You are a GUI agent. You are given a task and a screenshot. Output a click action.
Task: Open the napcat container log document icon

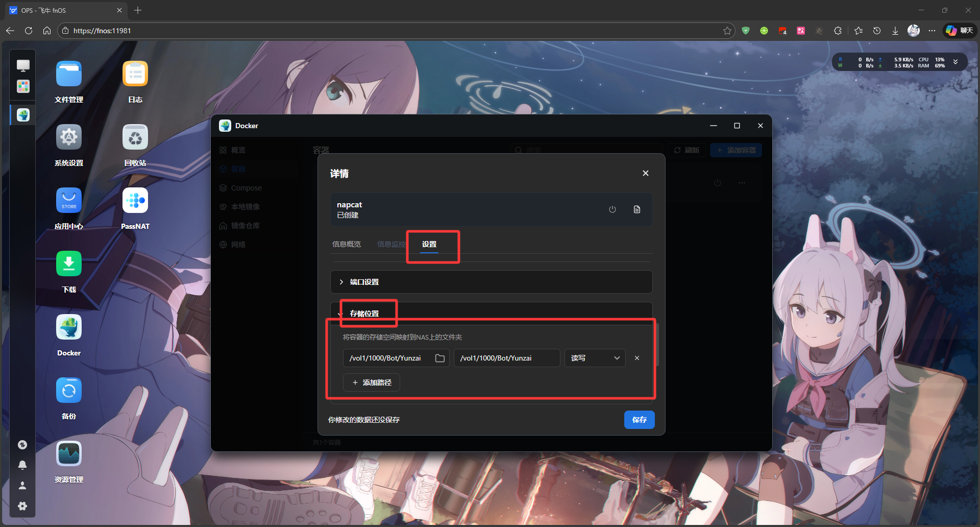[x=637, y=209]
